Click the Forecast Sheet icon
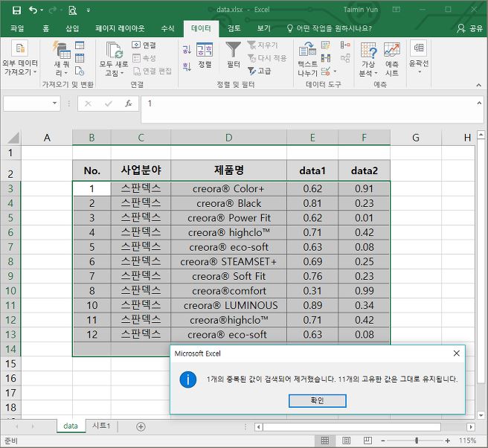This screenshot has width=488, height=448. pyautogui.click(x=392, y=50)
